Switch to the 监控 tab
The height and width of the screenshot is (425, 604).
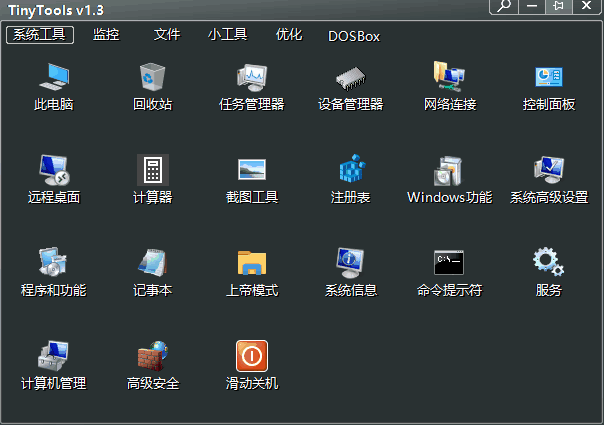[x=106, y=35]
